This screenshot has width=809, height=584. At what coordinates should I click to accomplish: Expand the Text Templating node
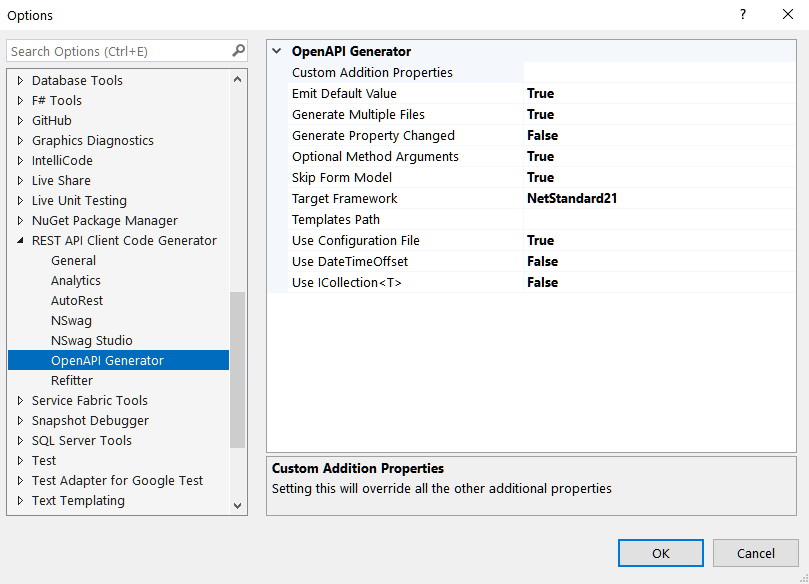pos(20,500)
